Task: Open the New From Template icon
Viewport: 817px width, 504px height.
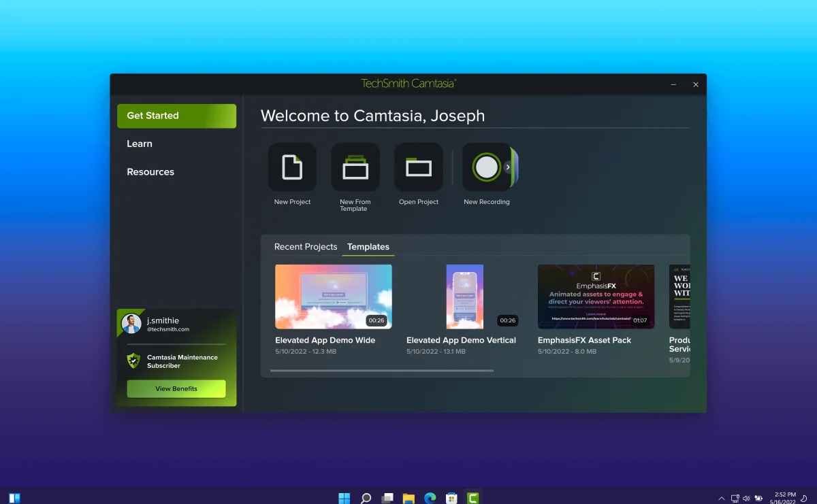Action: tap(355, 167)
